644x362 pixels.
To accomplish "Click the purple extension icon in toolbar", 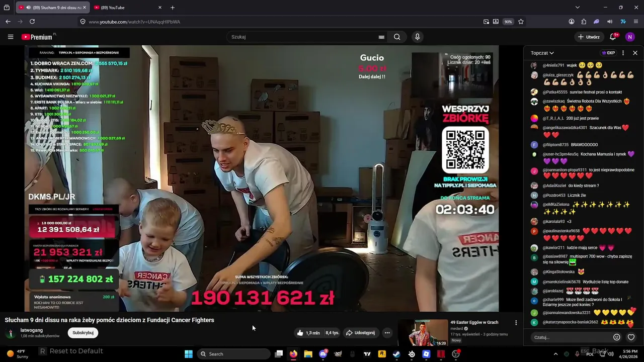I will (x=597, y=22).
